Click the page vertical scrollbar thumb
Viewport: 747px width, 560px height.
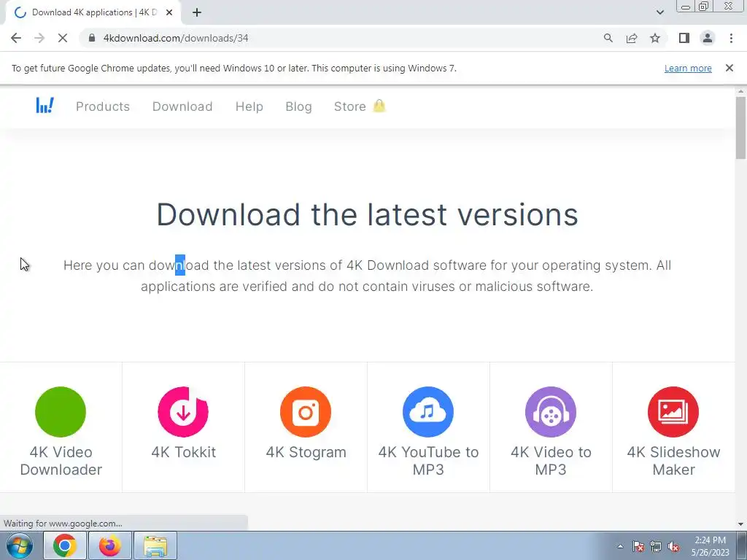740,128
